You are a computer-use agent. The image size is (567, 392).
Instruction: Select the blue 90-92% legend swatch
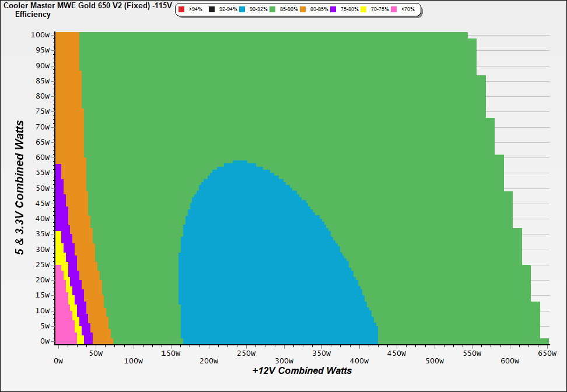coord(242,9)
